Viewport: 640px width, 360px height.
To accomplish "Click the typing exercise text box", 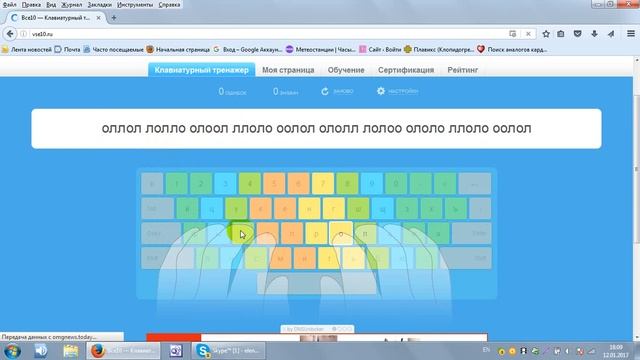I will (316, 129).
